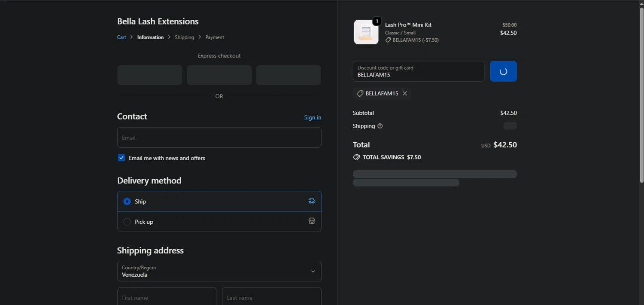Click the struck-through $50.00 price
644x305 pixels.
pos(510,25)
